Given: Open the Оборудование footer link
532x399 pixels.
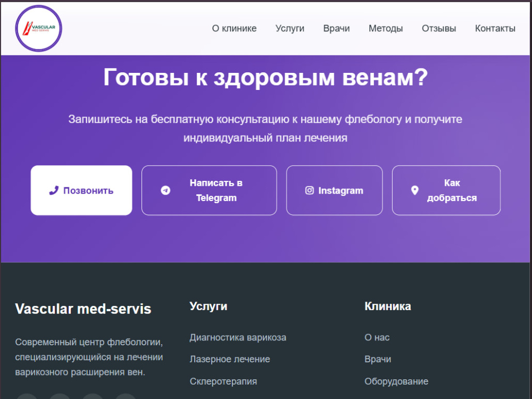Looking at the screenshot, I should 396,381.
